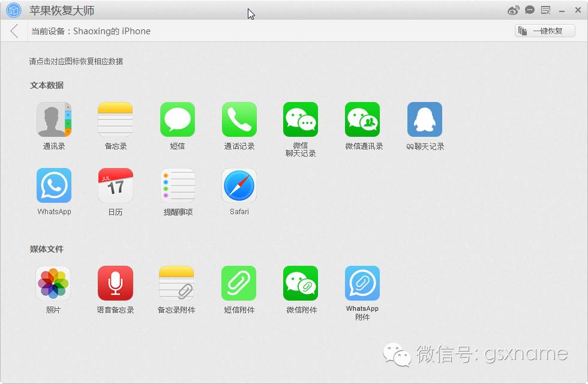Select the 备忘录附件 notes attachment icon

coord(176,283)
